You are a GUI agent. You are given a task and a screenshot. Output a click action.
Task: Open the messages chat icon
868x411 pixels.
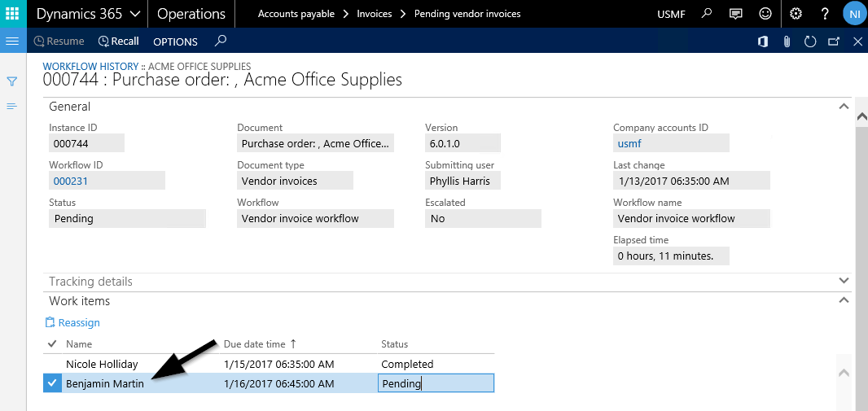click(x=736, y=14)
